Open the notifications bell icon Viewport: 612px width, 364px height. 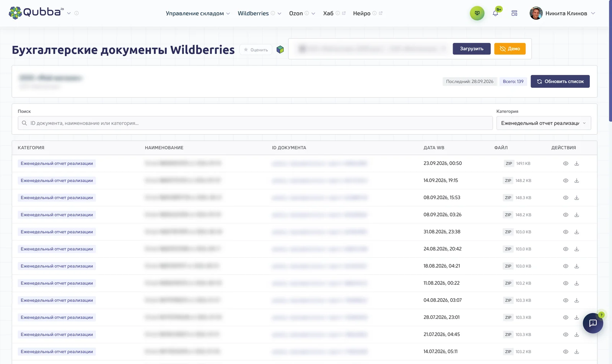point(495,13)
